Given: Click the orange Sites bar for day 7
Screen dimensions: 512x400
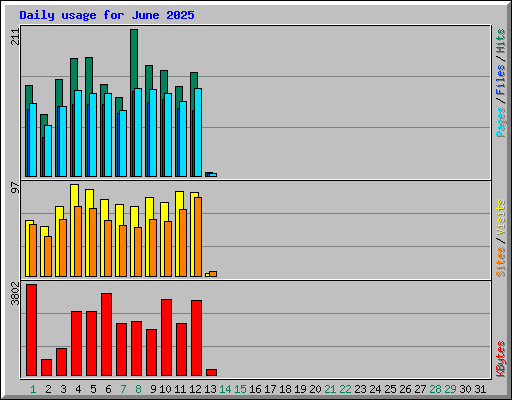Looking at the screenshot, I should pos(123,251).
